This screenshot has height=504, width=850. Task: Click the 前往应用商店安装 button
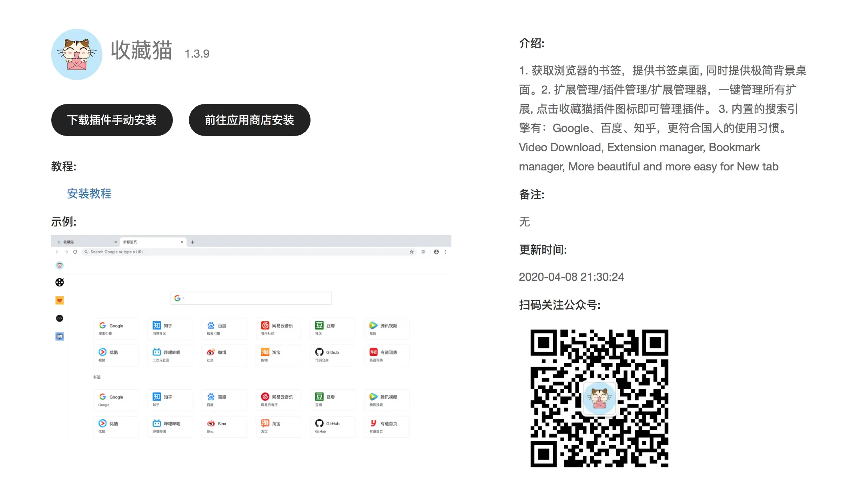[249, 120]
